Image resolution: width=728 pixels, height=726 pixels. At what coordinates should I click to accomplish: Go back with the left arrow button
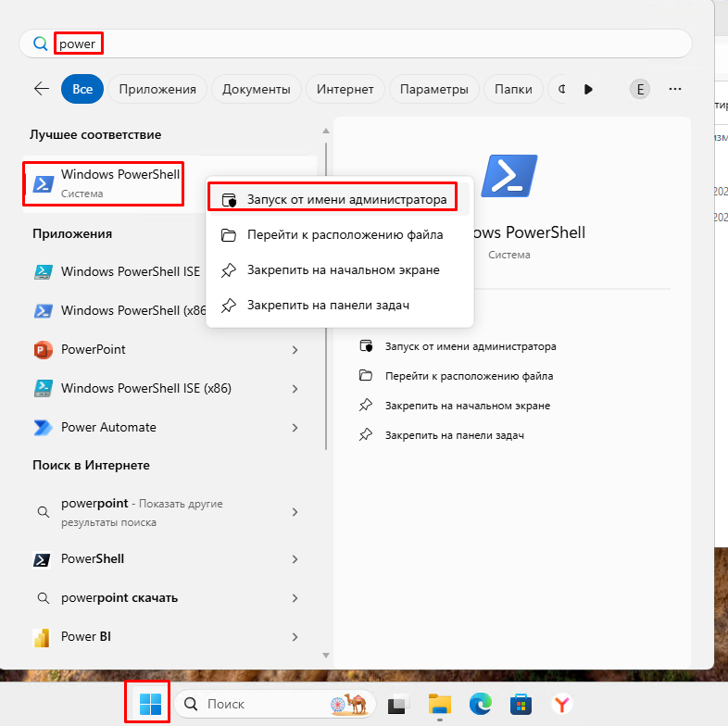pyautogui.click(x=42, y=89)
